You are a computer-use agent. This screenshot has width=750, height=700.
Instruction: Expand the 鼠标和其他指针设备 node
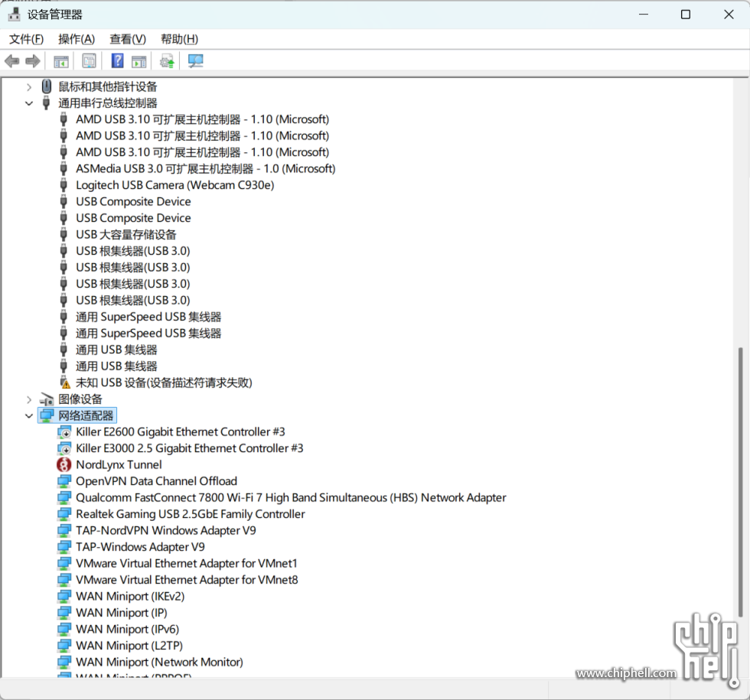click(29, 87)
